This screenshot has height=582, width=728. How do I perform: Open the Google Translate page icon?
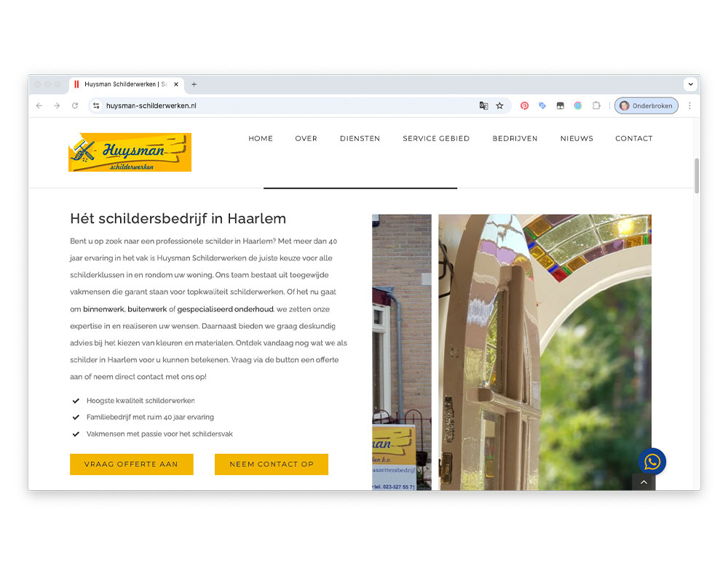pyautogui.click(x=483, y=105)
